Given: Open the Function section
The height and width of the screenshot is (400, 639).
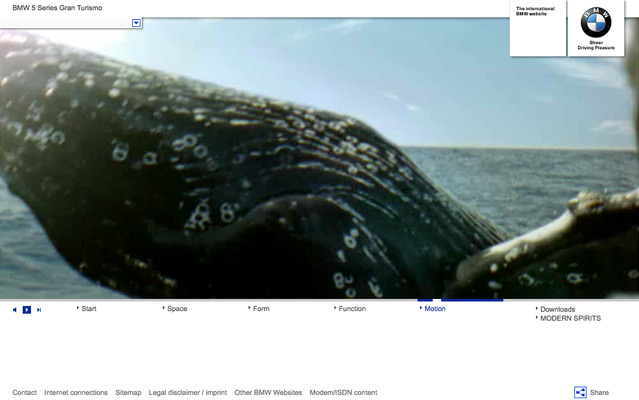Looking at the screenshot, I should (x=352, y=309).
